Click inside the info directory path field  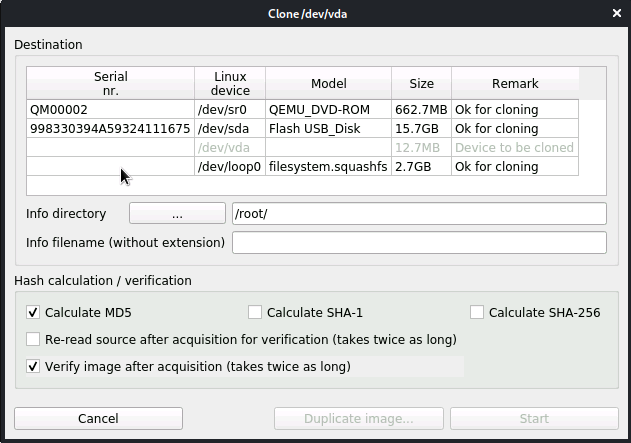tap(418, 214)
